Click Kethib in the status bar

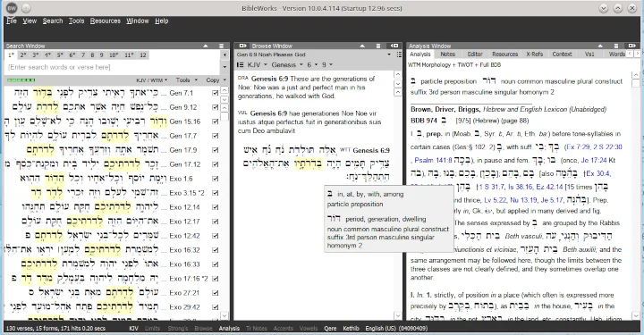[351, 329]
